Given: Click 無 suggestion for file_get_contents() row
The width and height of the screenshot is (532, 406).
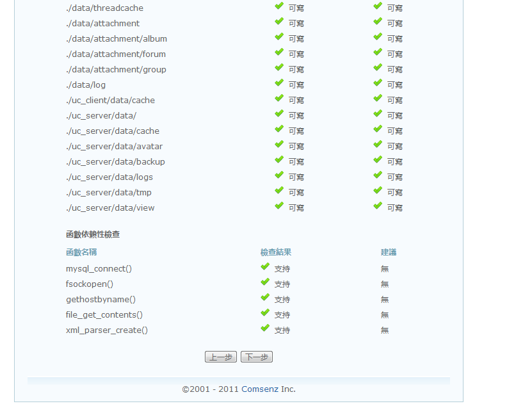Looking at the screenshot, I should tap(385, 315).
